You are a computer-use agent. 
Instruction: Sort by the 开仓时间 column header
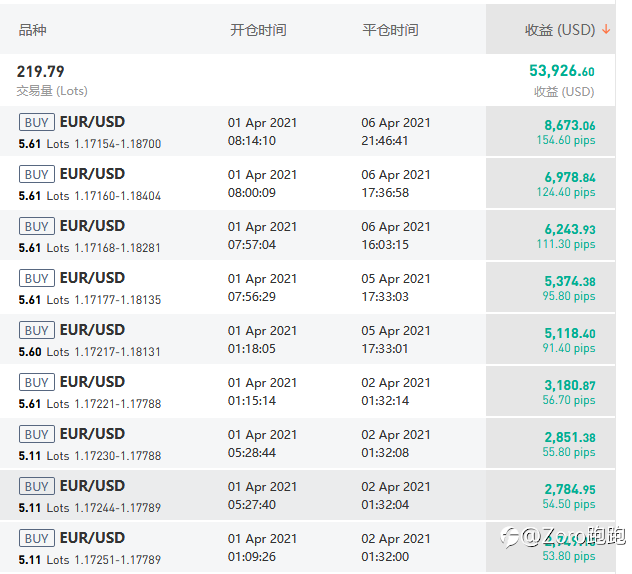pos(258,30)
